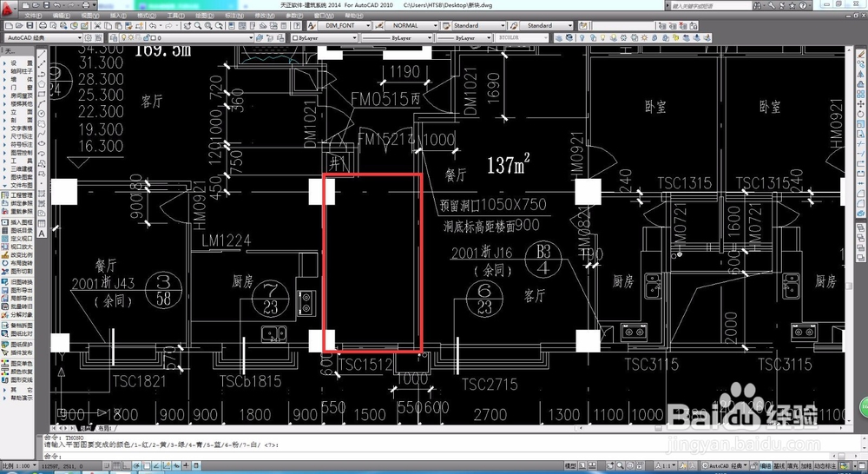
Task: Click the 改变比例 tool
Action: tap(17, 254)
